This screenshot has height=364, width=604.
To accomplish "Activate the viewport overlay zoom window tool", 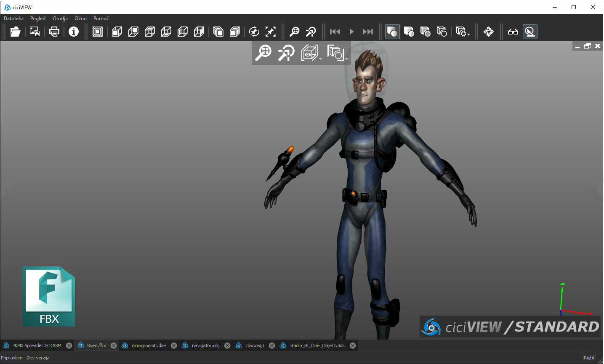I will click(x=286, y=53).
